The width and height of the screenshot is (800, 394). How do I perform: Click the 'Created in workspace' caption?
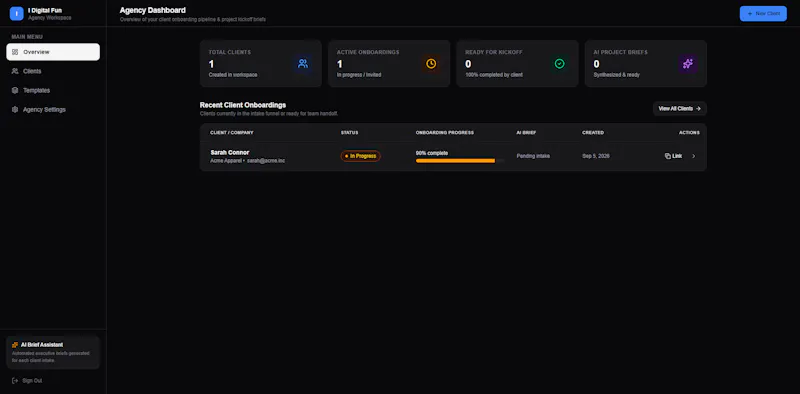(233, 75)
